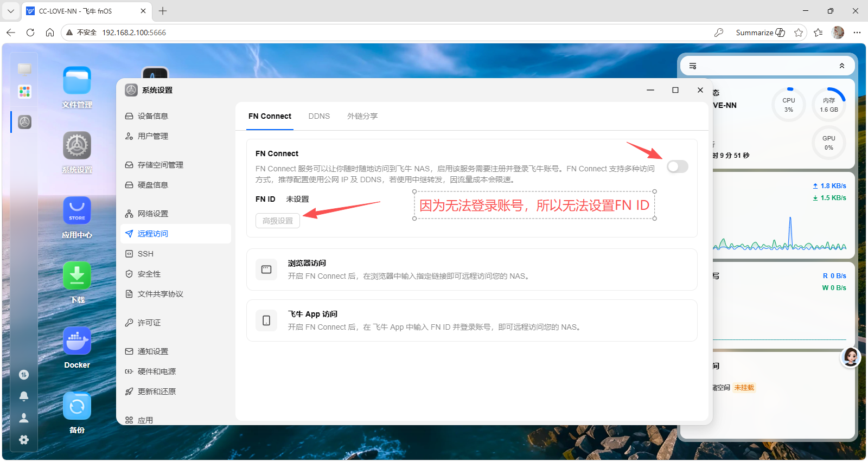Switch to the 外链分享 tab
The image size is (868, 462).
click(362, 116)
